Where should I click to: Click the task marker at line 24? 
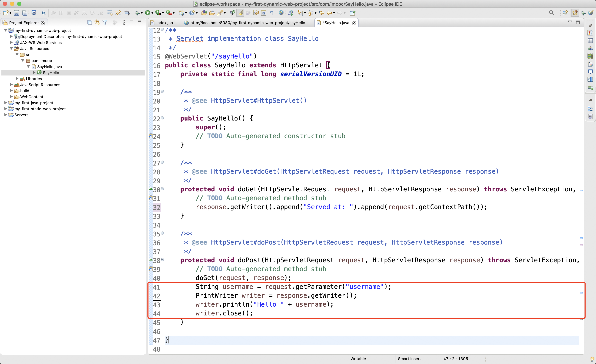(150, 136)
